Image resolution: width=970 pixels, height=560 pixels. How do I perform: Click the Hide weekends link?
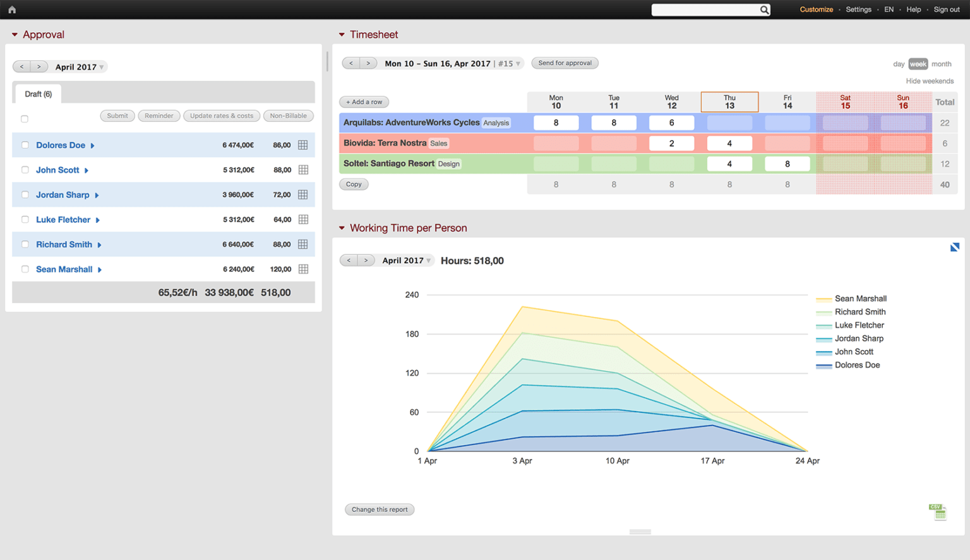(x=930, y=81)
